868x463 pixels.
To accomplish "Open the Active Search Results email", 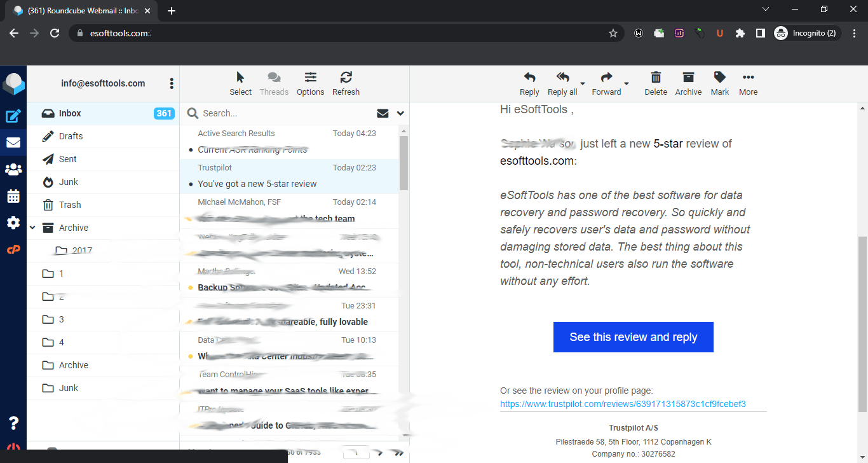I will 290,142.
